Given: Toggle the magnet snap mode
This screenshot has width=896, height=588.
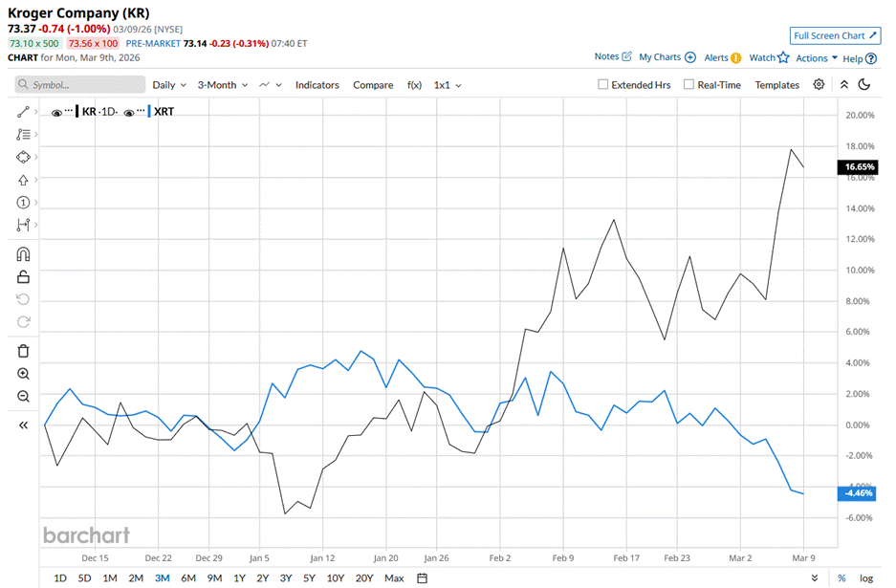Looking at the screenshot, I should click(x=23, y=254).
